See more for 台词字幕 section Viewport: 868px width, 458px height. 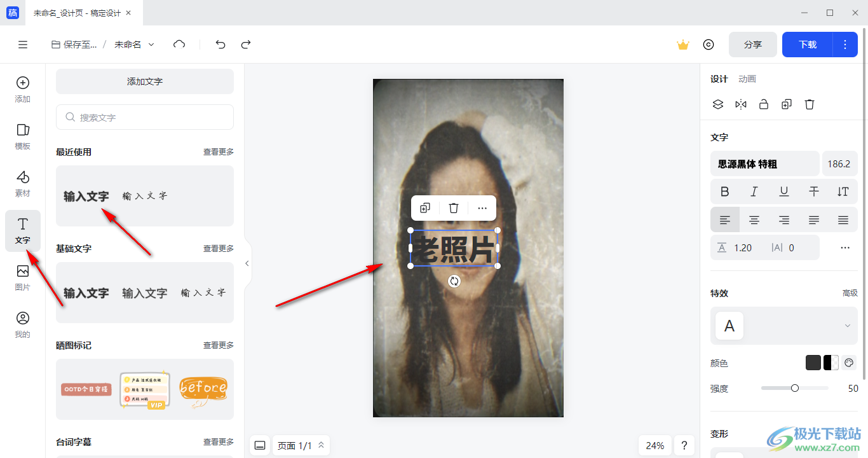pyautogui.click(x=219, y=442)
